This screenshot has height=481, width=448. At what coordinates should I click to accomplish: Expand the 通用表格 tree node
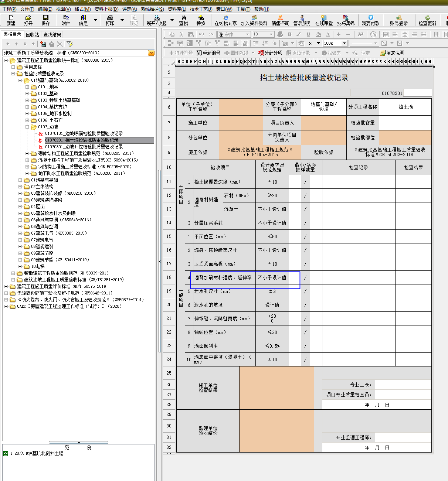13,67
